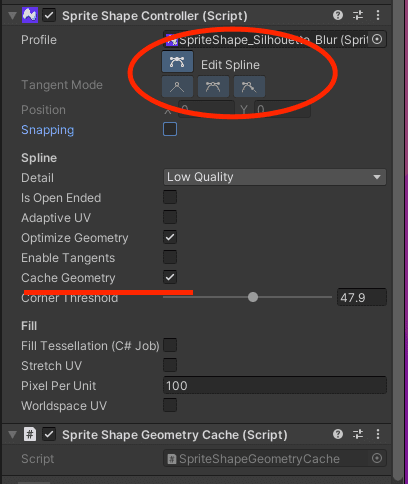Screen dimensions: 408x484
Task: Collapse the Sprite Shape Geometry Cache foldout
Action: coord(12,435)
